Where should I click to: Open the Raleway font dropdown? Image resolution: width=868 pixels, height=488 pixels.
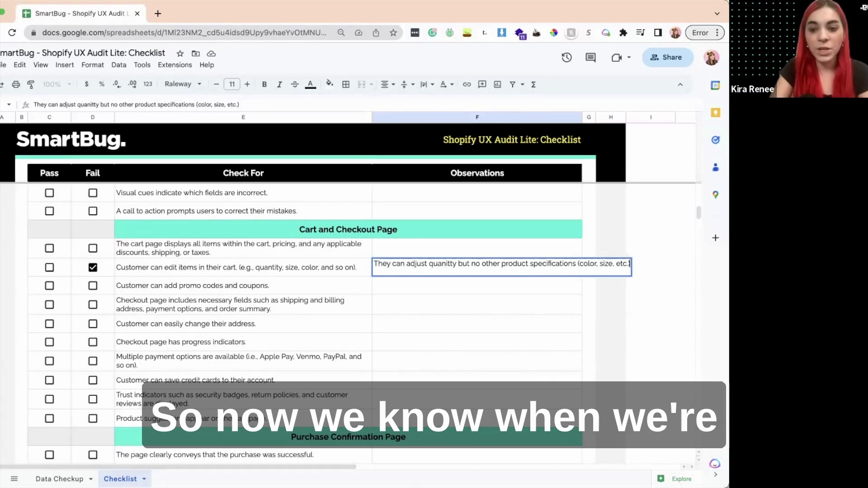183,84
